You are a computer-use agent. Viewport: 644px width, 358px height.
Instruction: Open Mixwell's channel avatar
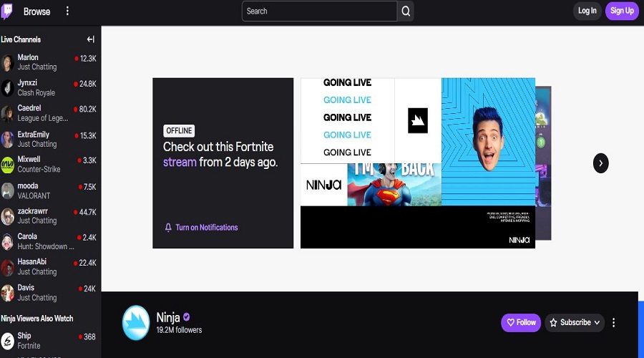pyautogui.click(x=7, y=165)
